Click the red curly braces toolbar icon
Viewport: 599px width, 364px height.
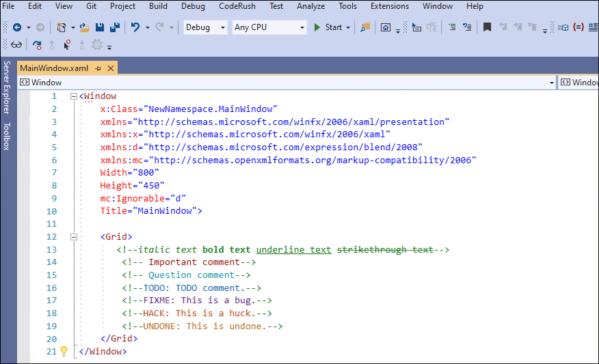tap(578, 27)
